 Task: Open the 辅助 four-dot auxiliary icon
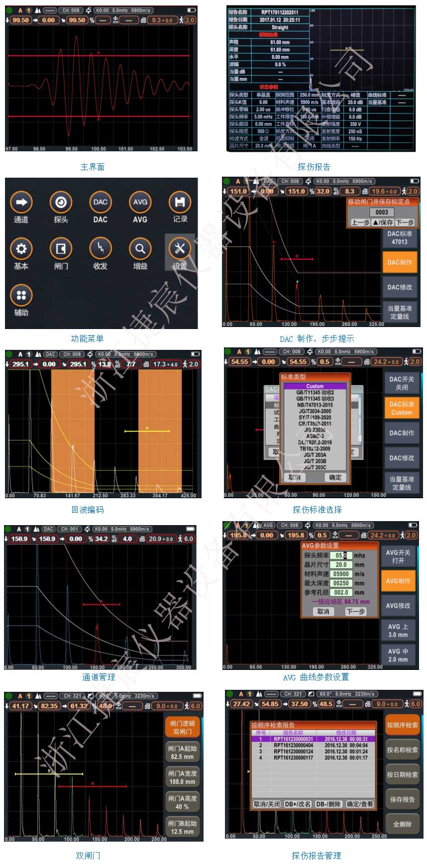pyautogui.click(x=21, y=295)
